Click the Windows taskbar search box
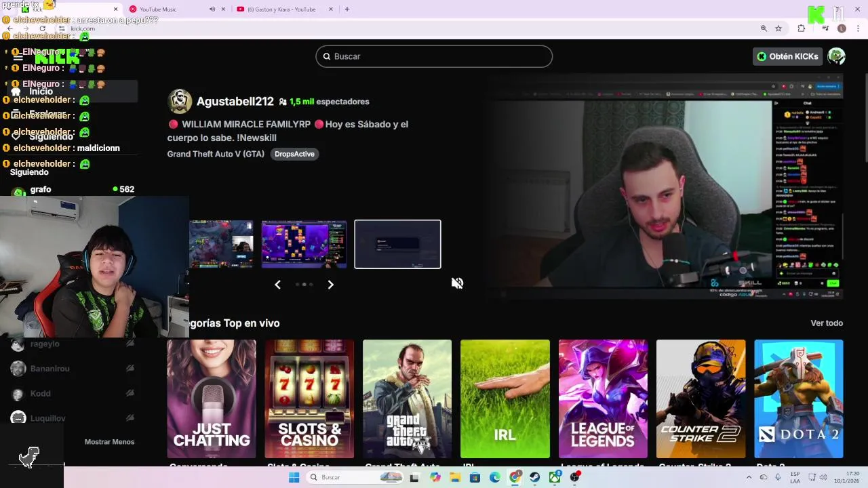The image size is (868, 488). pos(354,478)
